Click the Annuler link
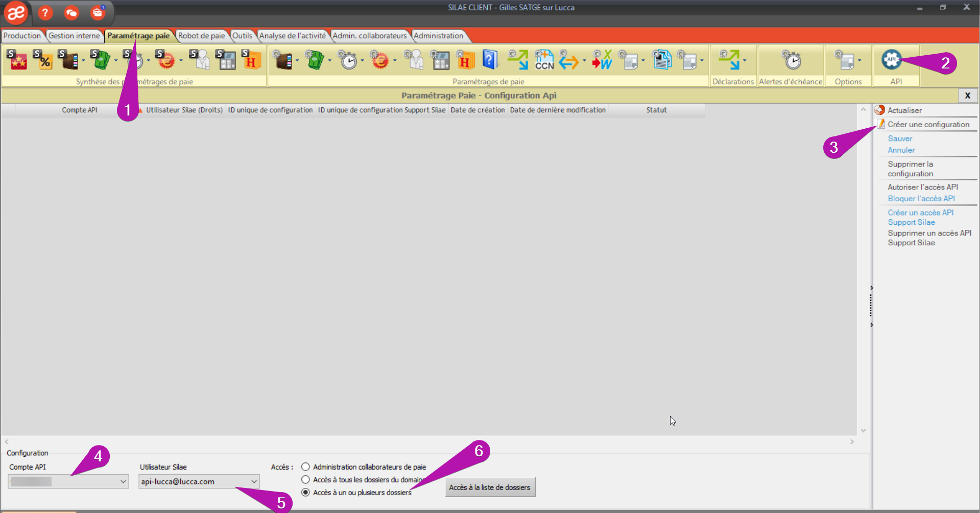980x513 pixels. point(901,150)
